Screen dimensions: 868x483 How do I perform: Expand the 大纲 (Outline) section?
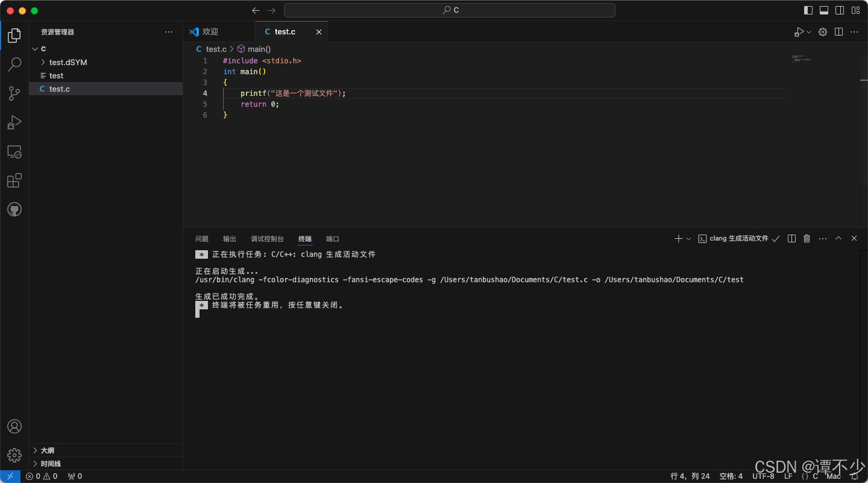pos(46,450)
